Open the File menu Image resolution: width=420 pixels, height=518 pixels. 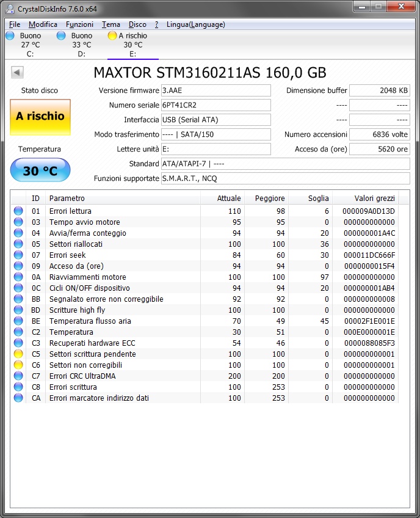tap(15, 24)
